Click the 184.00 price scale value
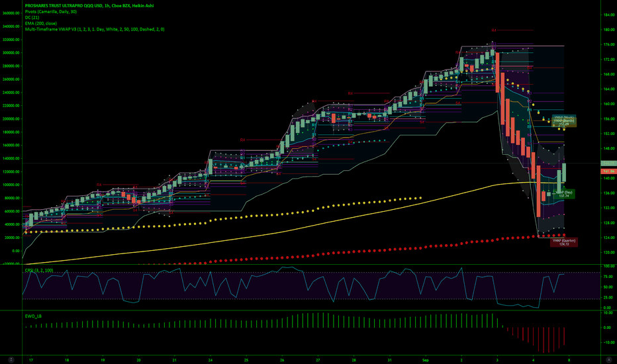 point(609,15)
